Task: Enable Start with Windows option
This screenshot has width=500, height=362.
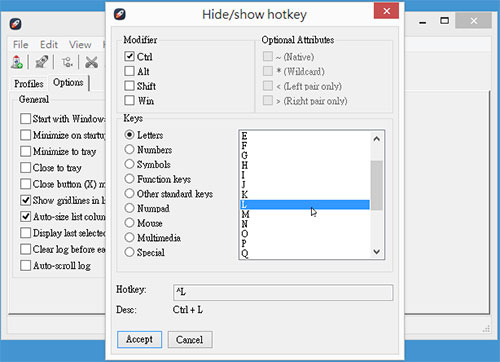Action: pos(25,119)
